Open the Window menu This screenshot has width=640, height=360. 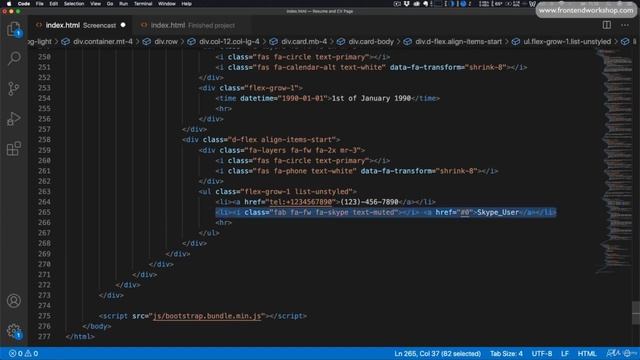click(x=167, y=4)
